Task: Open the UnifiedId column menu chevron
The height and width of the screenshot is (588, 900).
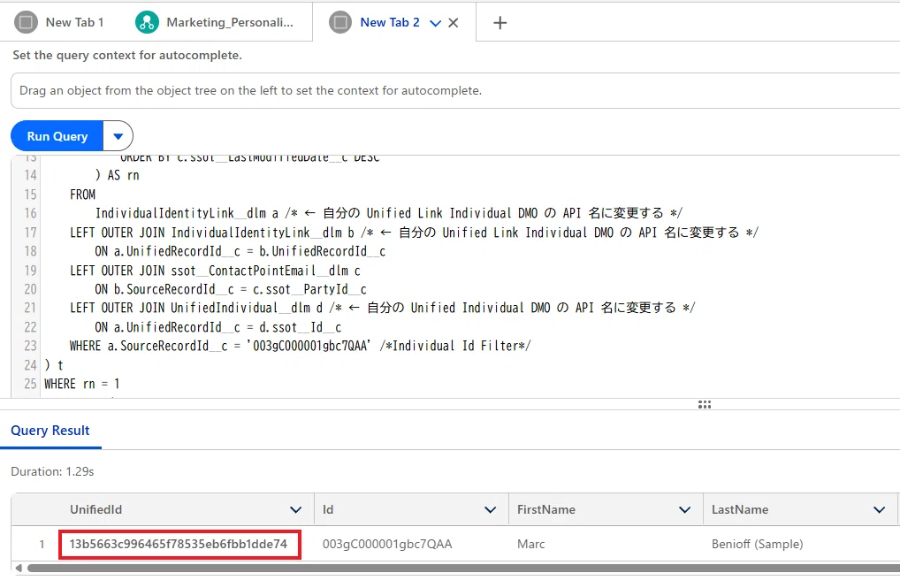Action: [295, 509]
